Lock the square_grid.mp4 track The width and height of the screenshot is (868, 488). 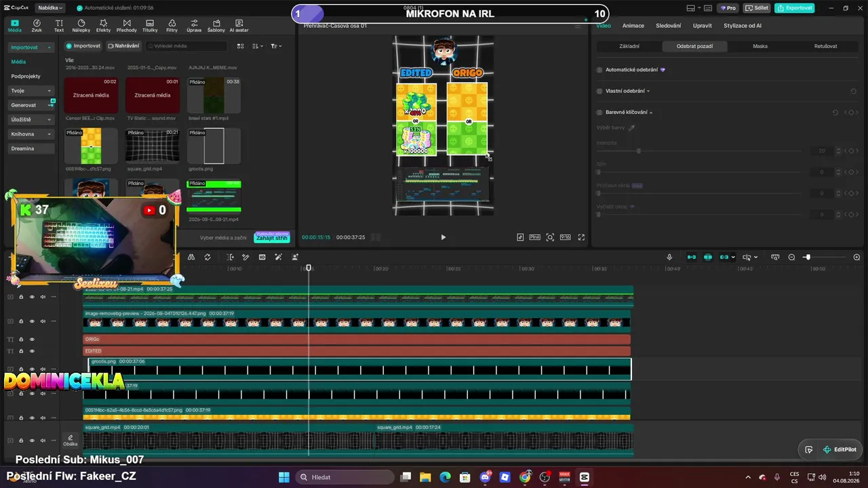point(21,441)
